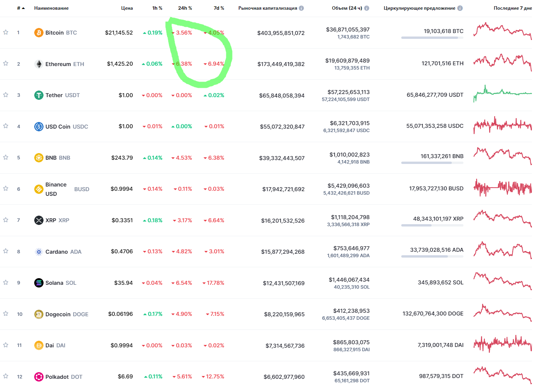Click the Binance USD coin logo
Screen dimensions: 535x392
(x=39, y=189)
